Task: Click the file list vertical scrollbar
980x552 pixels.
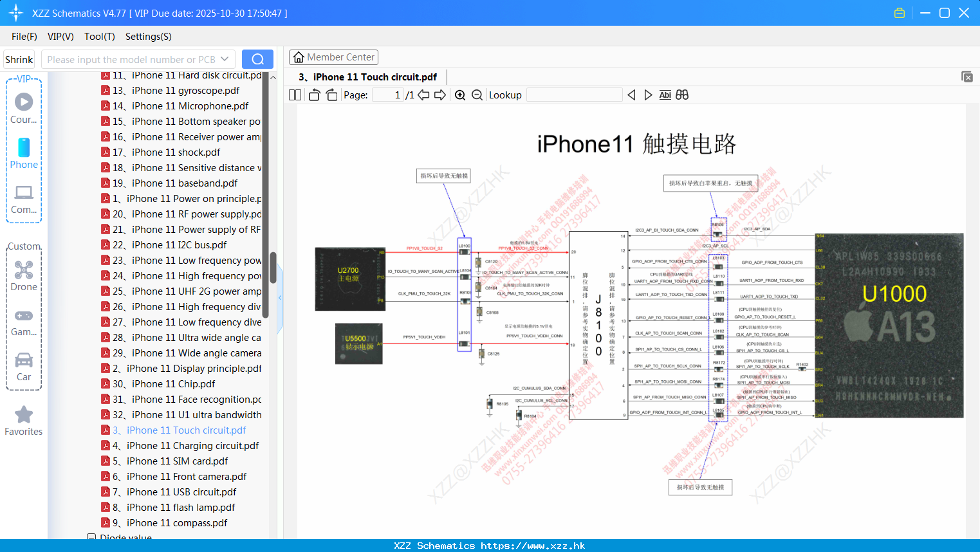Action: (x=273, y=267)
